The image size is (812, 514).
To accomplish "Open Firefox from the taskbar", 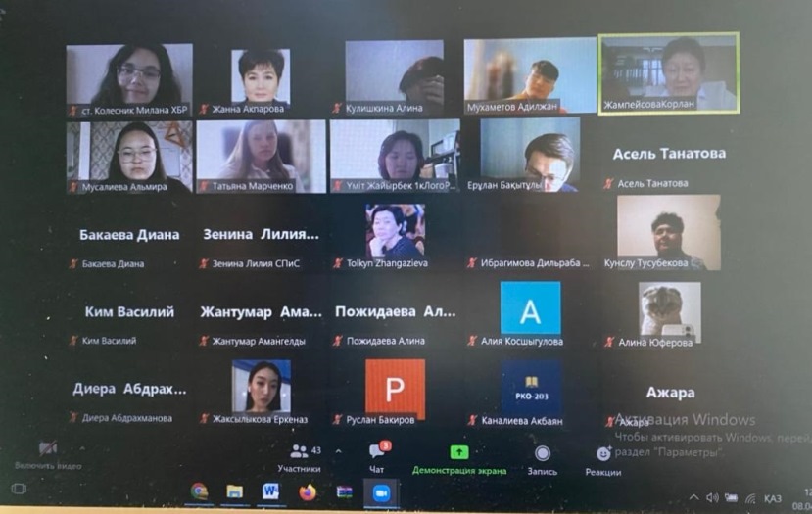I will tap(307, 491).
